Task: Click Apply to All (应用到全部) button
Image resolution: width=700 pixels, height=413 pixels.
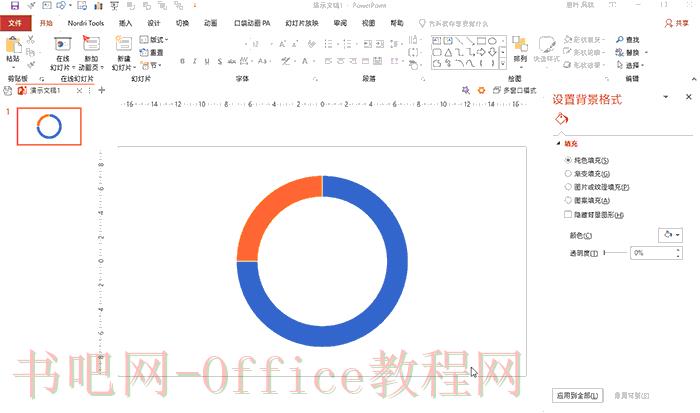Action: pyautogui.click(x=577, y=396)
